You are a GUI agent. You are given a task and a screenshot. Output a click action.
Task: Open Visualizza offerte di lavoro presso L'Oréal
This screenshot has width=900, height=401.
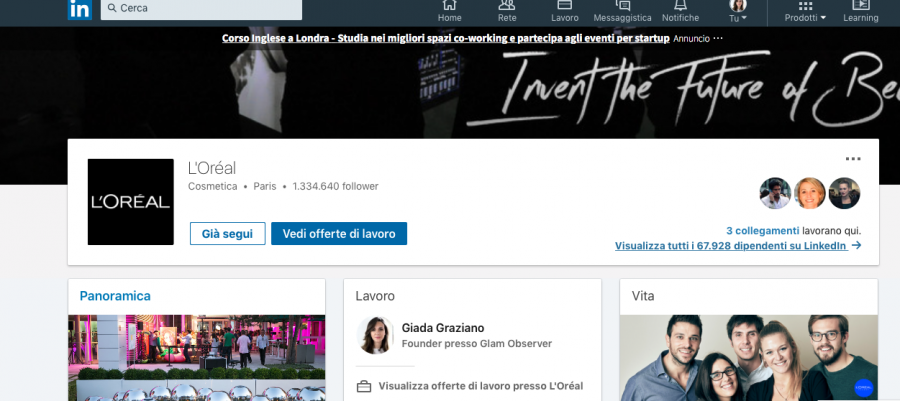[480, 386]
